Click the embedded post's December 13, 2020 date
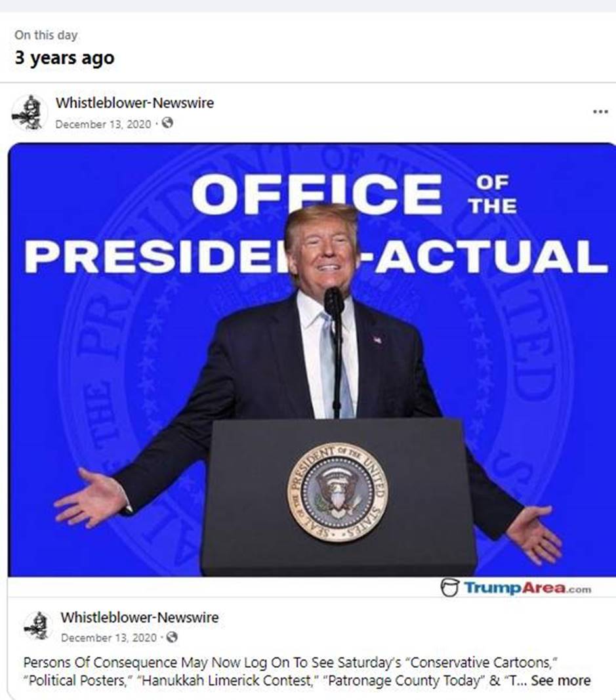Image resolution: width=616 pixels, height=700 pixels. click(108, 638)
